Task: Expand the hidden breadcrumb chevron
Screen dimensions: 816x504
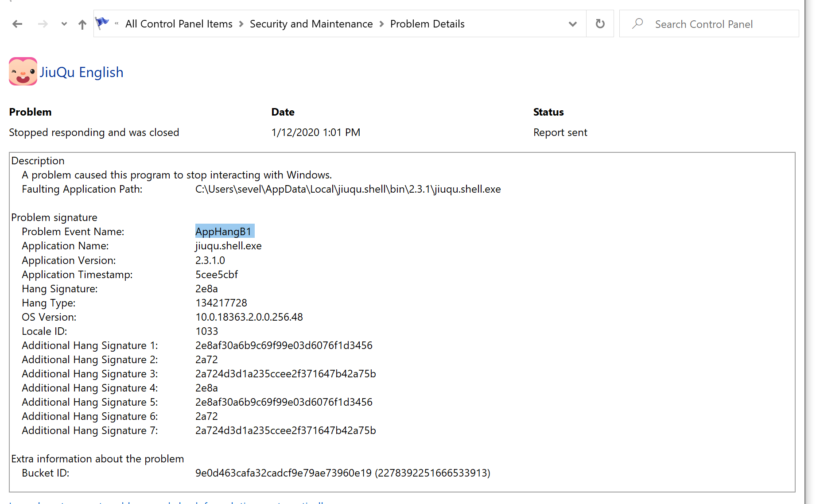Action: [117, 23]
